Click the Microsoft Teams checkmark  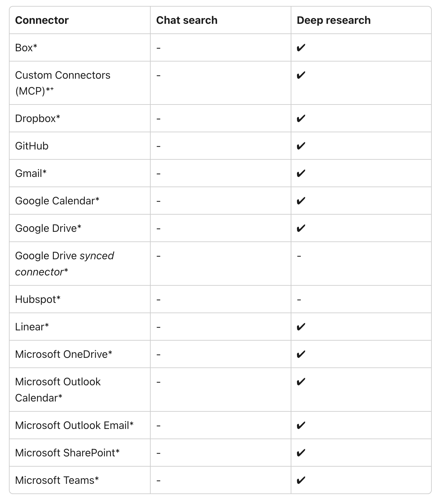coord(301,481)
